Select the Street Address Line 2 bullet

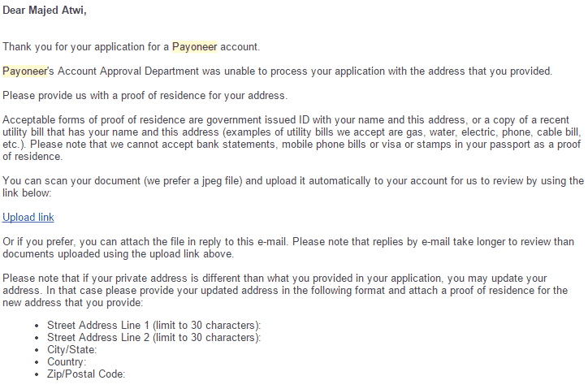[153, 338]
